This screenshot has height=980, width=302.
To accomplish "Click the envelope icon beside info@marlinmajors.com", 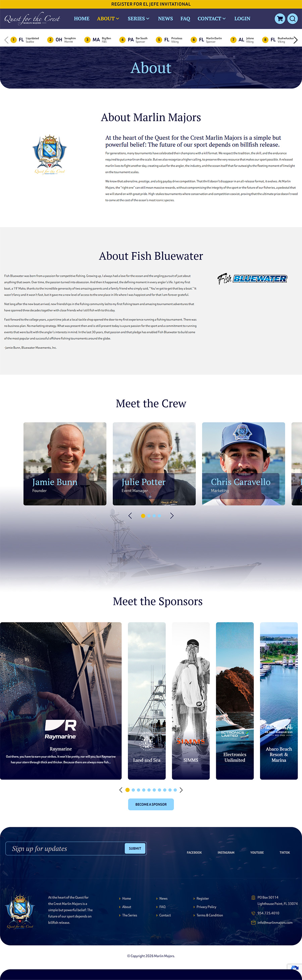I will [253, 923].
